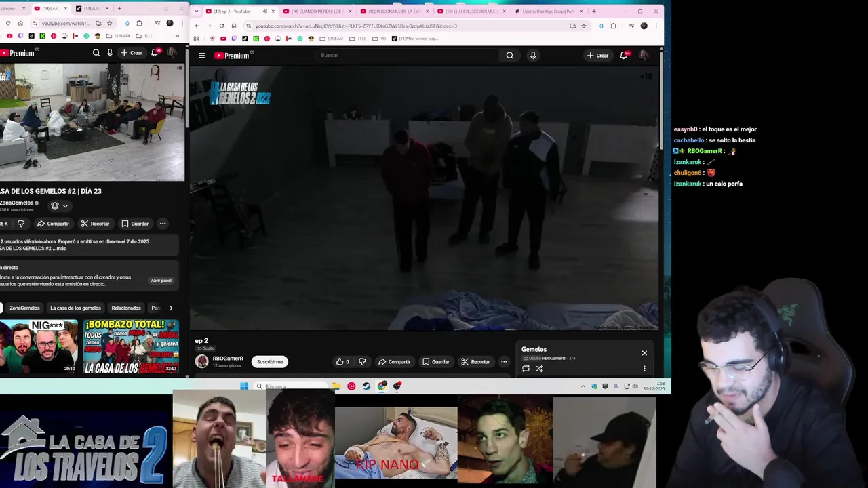
Task: Save ep 2 with the Guardar button
Action: click(x=436, y=362)
